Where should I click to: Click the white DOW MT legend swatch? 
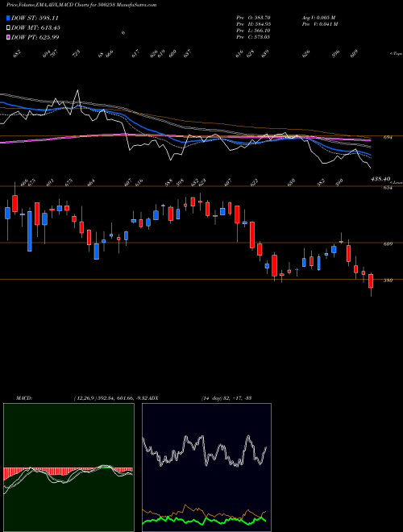tap(8, 27)
